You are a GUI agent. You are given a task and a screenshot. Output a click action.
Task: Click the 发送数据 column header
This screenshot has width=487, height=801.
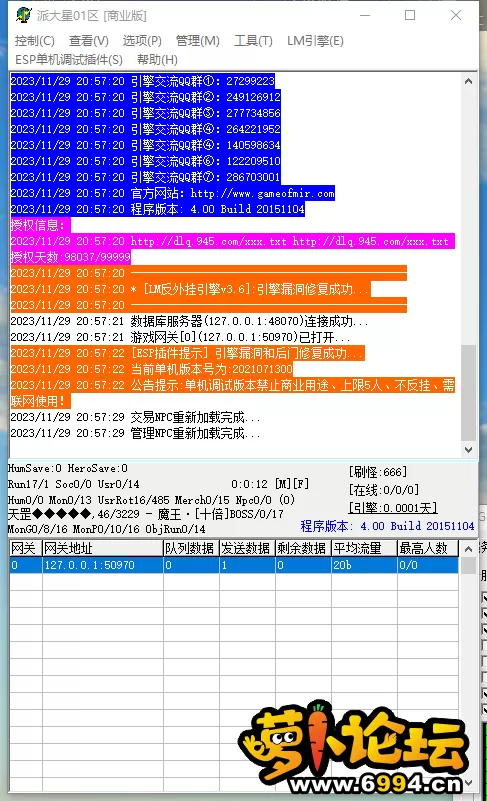(x=247, y=549)
